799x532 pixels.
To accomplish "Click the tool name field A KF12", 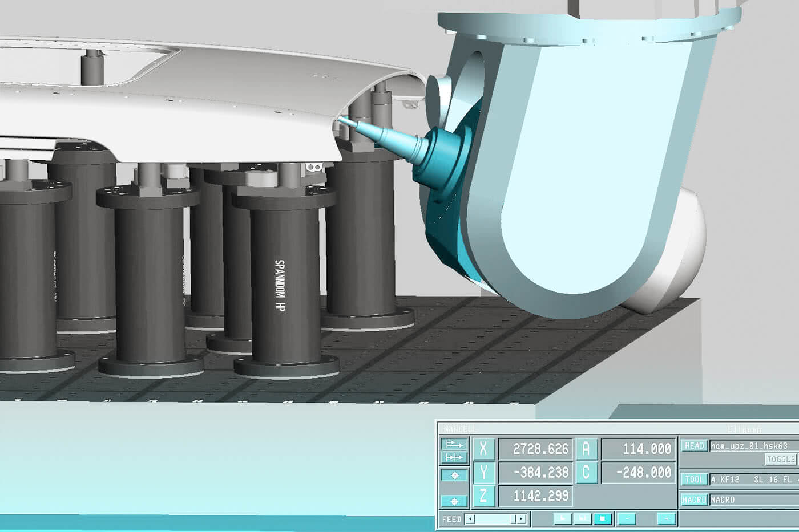I will coord(753,480).
